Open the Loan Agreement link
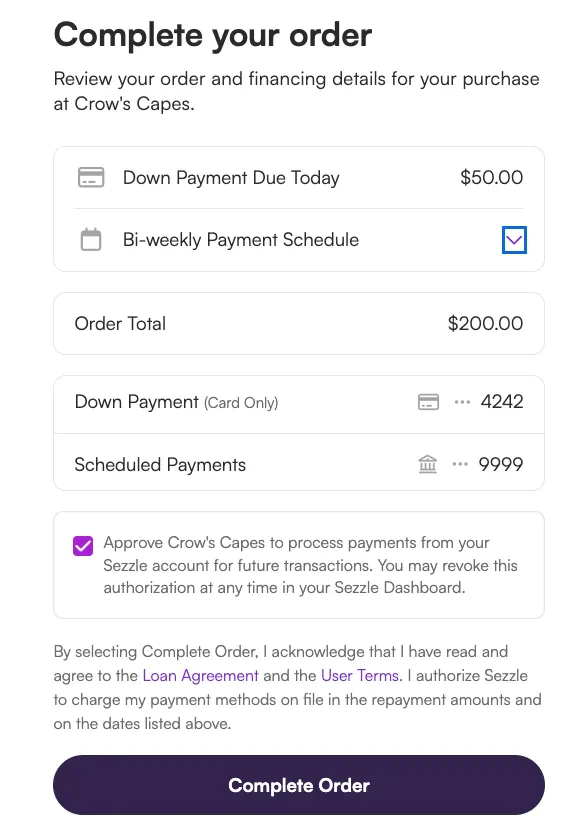 pyautogui.click(x=200, y=675)
